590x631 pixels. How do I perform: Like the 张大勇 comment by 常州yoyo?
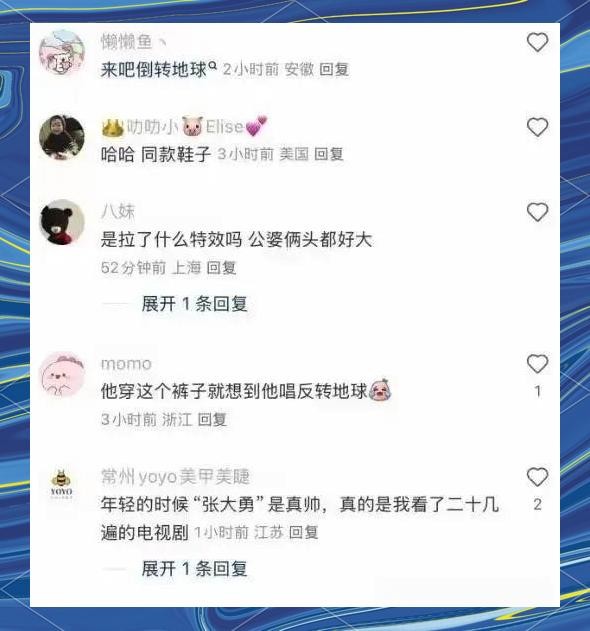pyautogui.click(x=537, y=477)
